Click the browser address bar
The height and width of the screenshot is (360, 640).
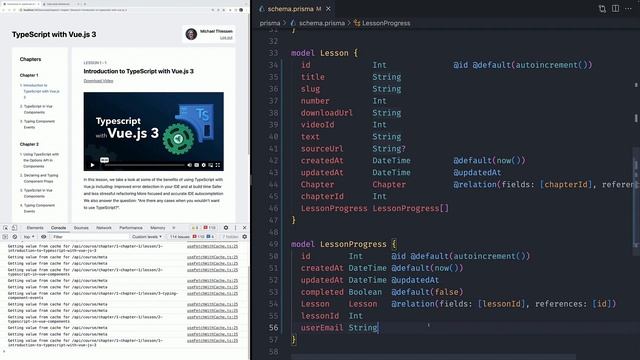pos(114,10)
